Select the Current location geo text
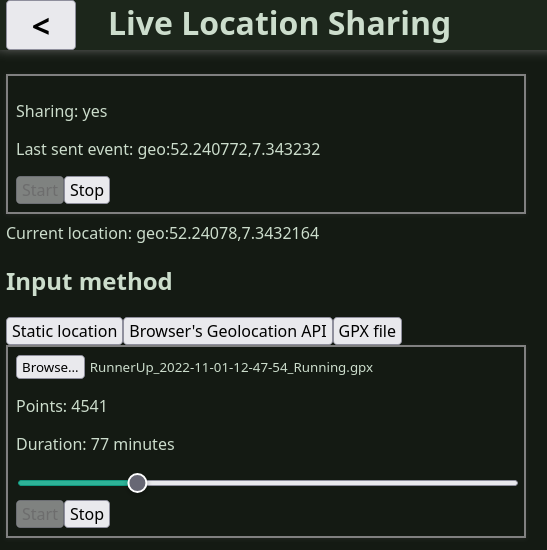Image resolution: width=547 pixels, height=550 pixels. (x=163, y=234)
